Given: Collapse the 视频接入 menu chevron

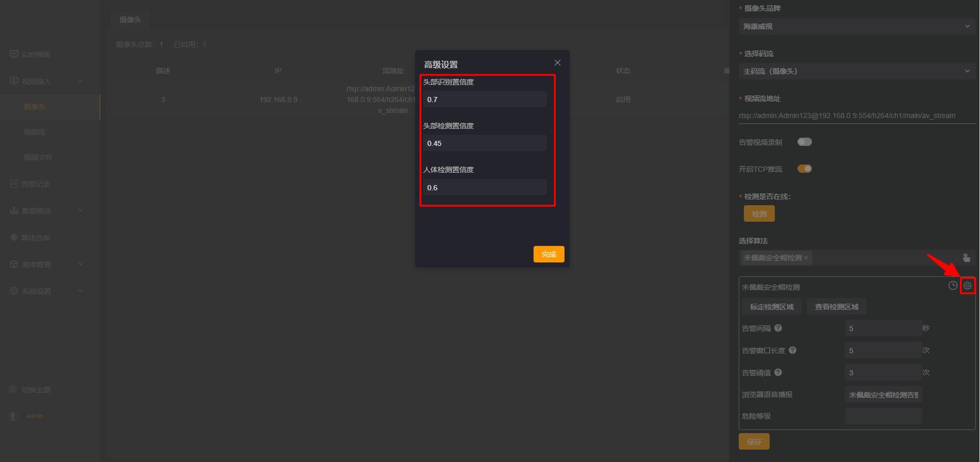Looking at the screenshot, I should click(x=80, y=81).
